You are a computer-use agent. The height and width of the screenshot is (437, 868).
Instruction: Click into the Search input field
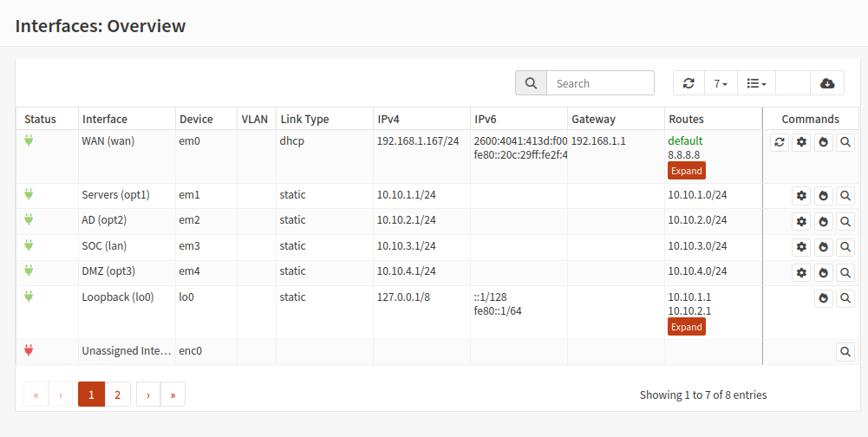click(600, 83)
